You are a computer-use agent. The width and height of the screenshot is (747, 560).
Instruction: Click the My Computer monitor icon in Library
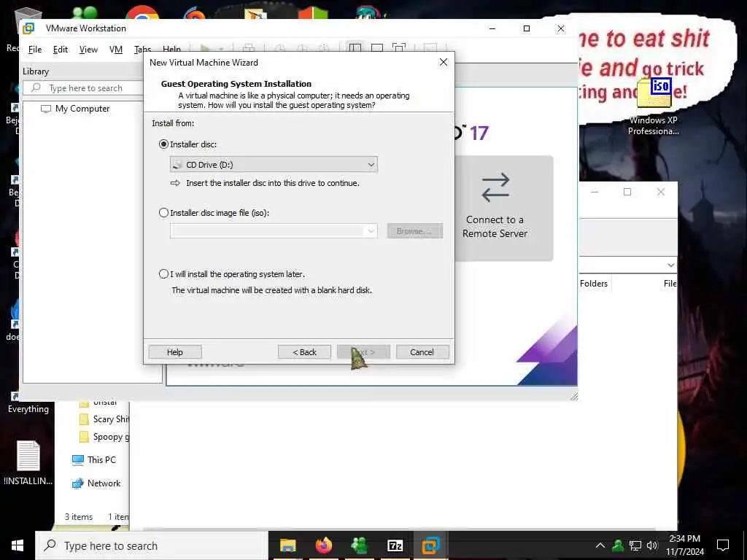pyautogui.click(x=46, y=109)
